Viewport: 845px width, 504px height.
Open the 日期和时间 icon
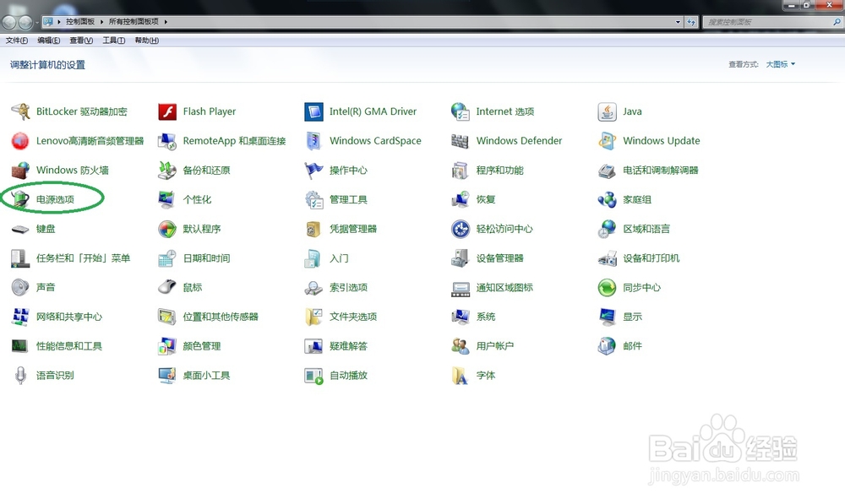point(167,258)
